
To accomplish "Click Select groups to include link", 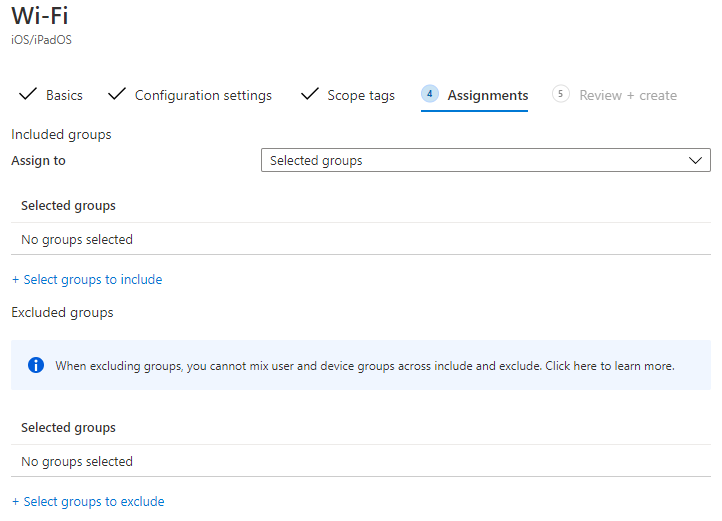I will click(x=93, y=280).
